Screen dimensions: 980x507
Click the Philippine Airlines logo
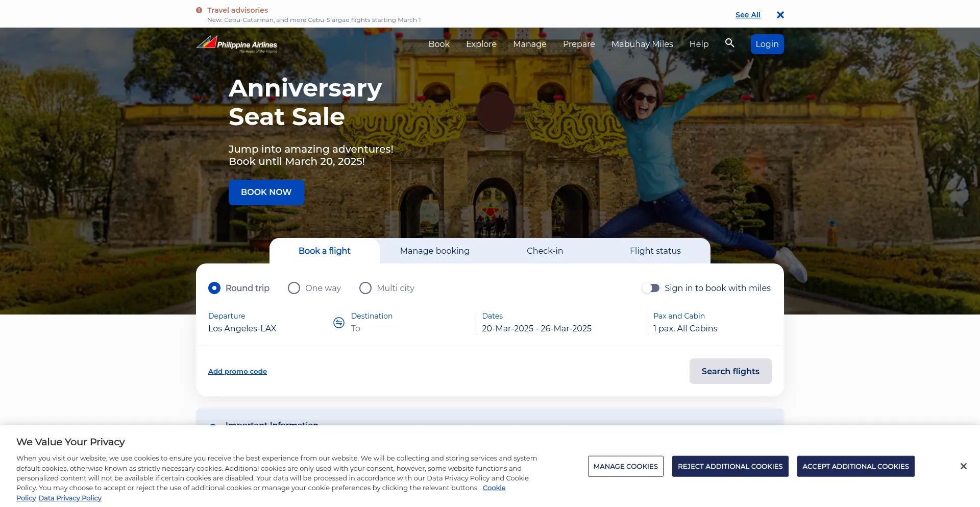tap(237, 44)
